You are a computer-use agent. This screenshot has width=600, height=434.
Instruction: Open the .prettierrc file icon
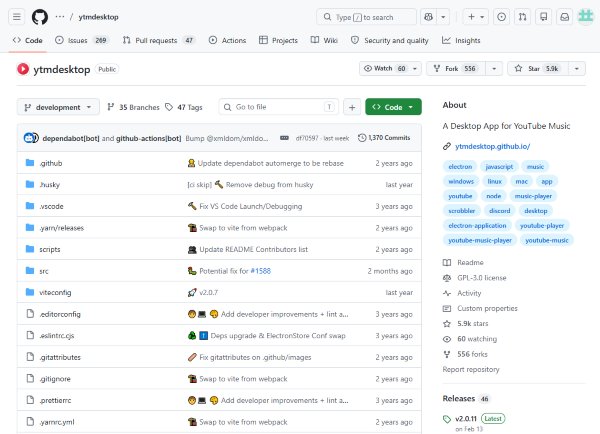(30, 400)
